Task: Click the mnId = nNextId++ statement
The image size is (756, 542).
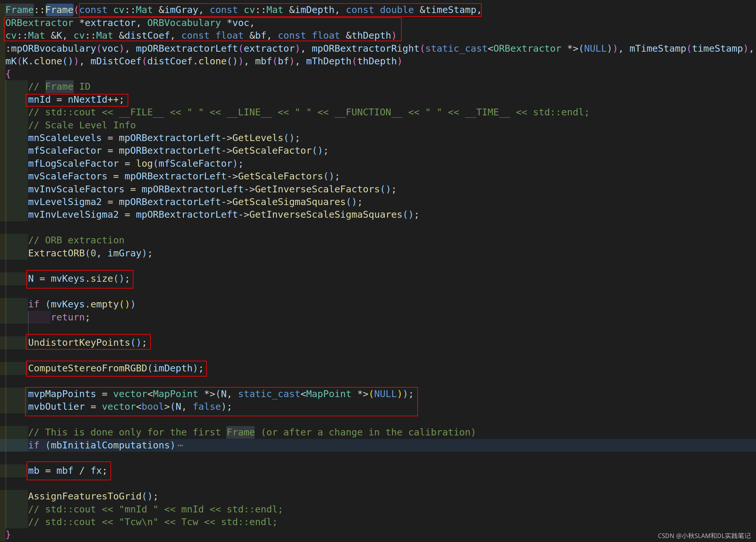Action: 76,100
